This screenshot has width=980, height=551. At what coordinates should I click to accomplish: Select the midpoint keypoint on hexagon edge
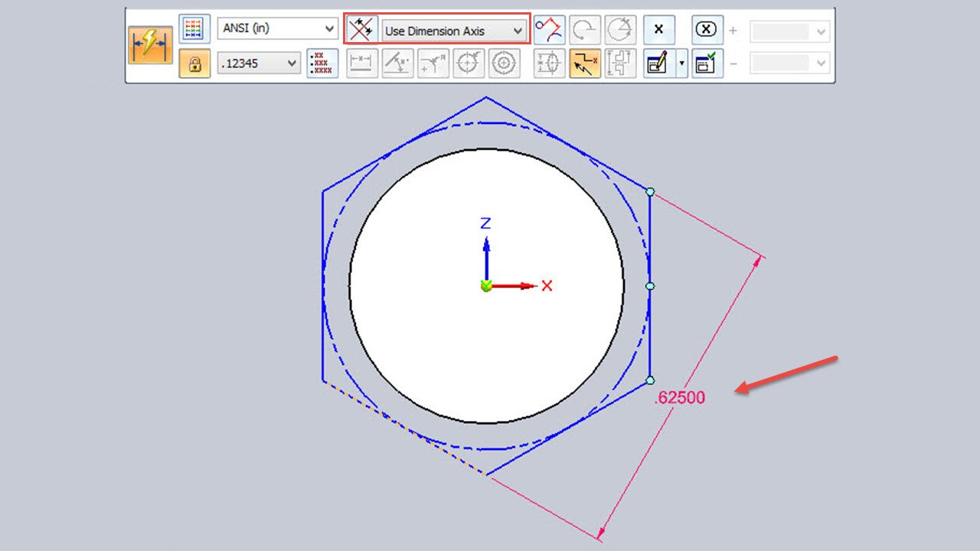click(x=650, y=286)
